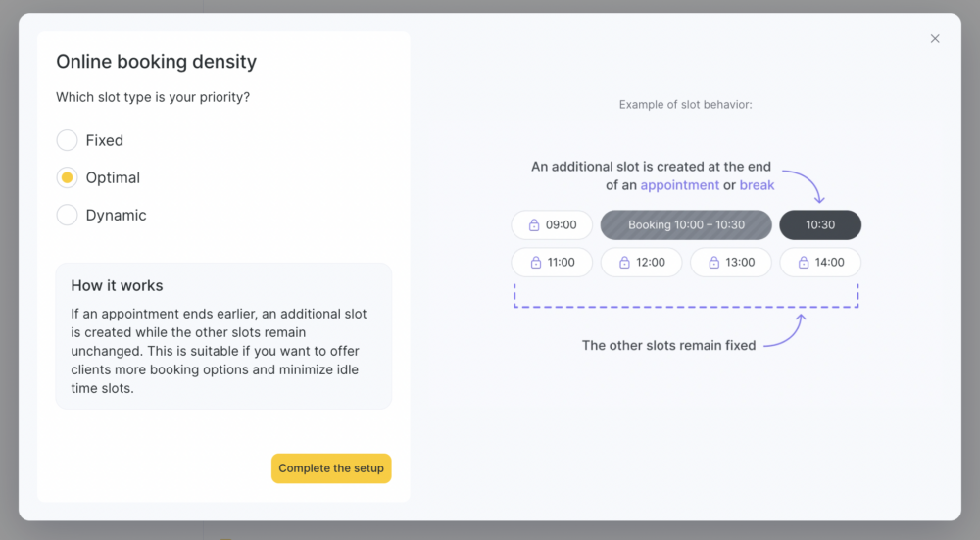Click the lock icon on the 09:00 slot
This screenshot has height=540, width=980.
point(534,225)
